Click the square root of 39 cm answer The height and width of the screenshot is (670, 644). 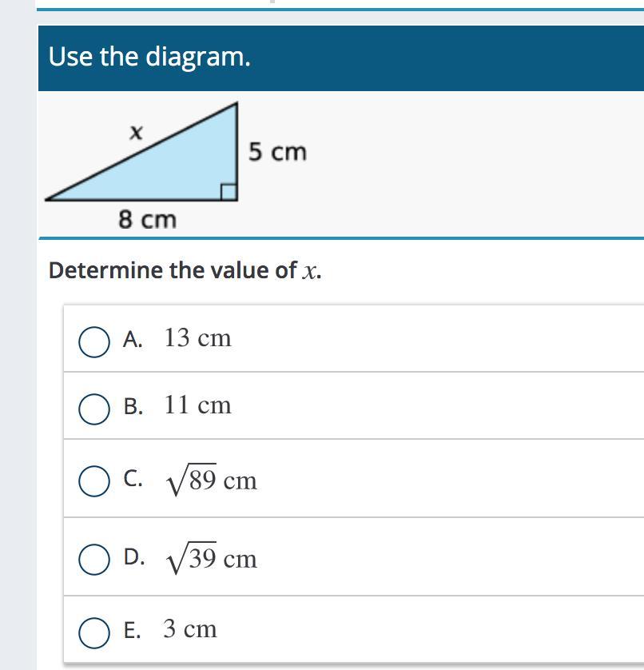212,558
